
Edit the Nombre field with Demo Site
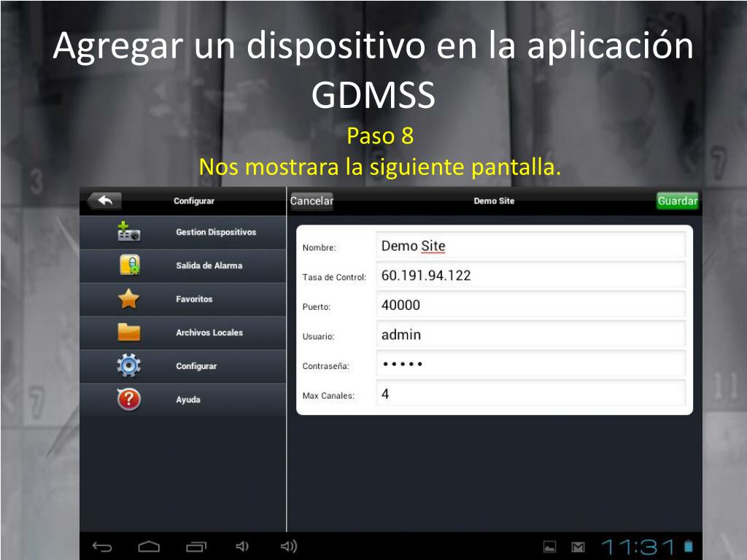pos(531,246)
